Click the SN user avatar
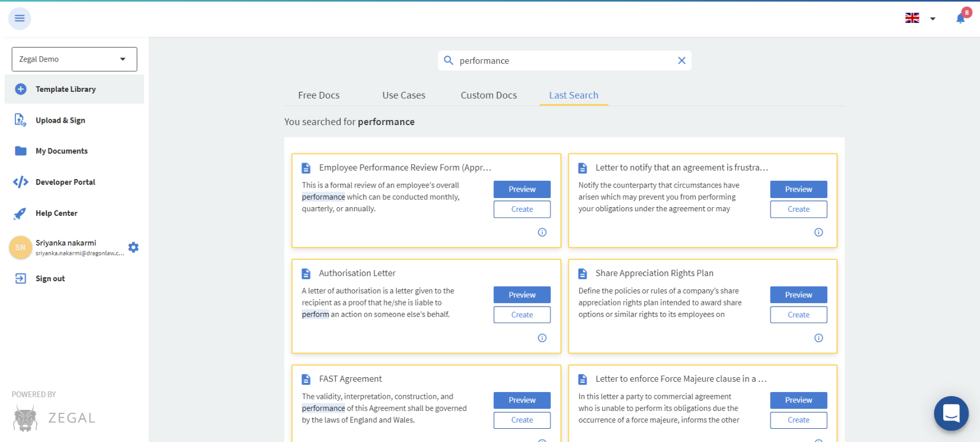This screenshot has height=442, width=980. tap(21, 247)
